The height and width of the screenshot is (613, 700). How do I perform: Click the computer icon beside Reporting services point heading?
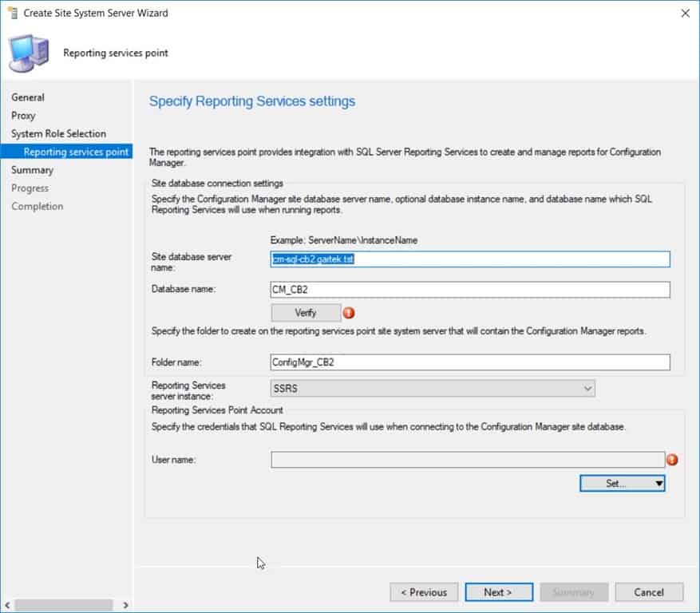pos(30,51)
